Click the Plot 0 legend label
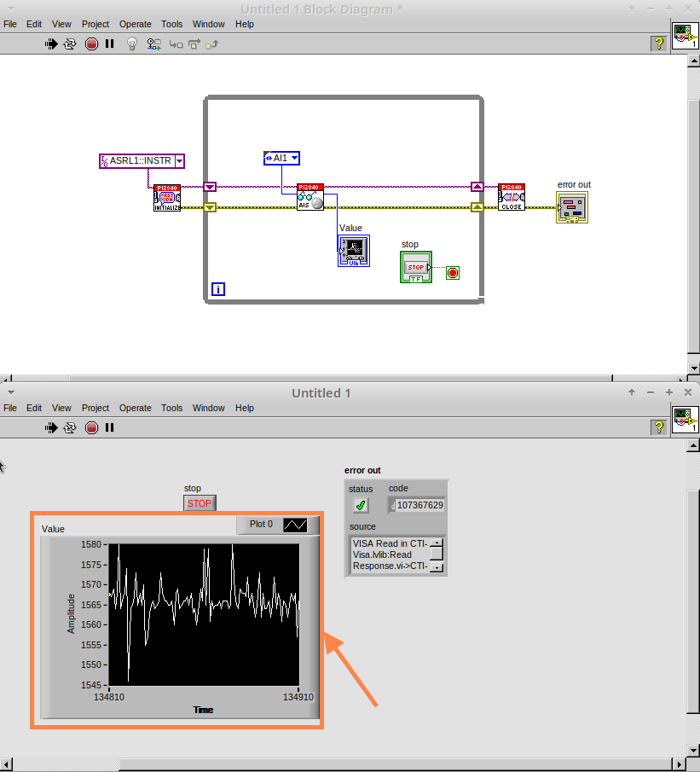The height and width of the screenshot is (772, 700). [x=261, y=525]
